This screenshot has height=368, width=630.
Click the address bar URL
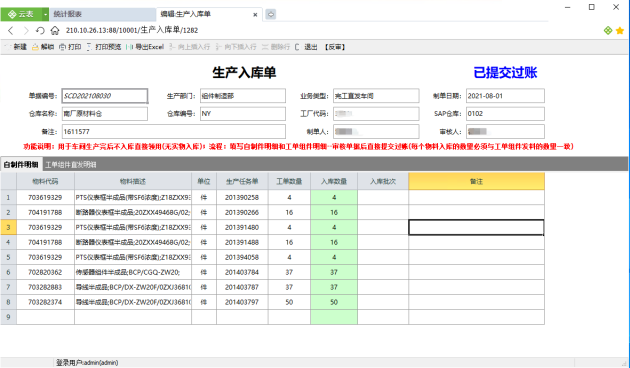click(132, 30)
